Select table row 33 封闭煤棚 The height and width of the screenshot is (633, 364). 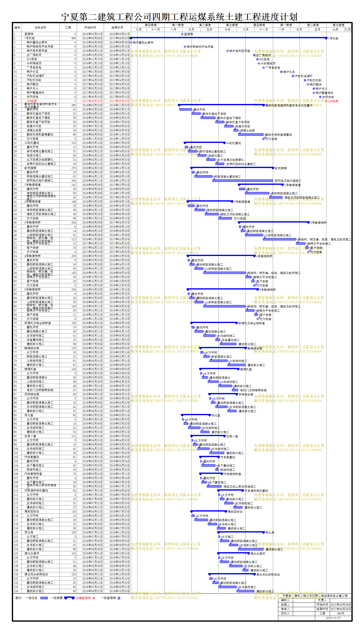coord(72,168)
